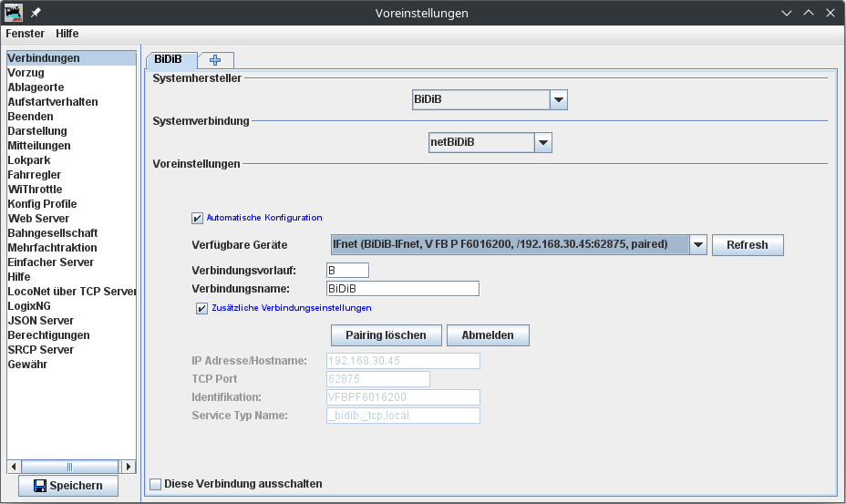The image size is (846, 504).
Task: Click the Identifikation field
Action: point(403,397)
